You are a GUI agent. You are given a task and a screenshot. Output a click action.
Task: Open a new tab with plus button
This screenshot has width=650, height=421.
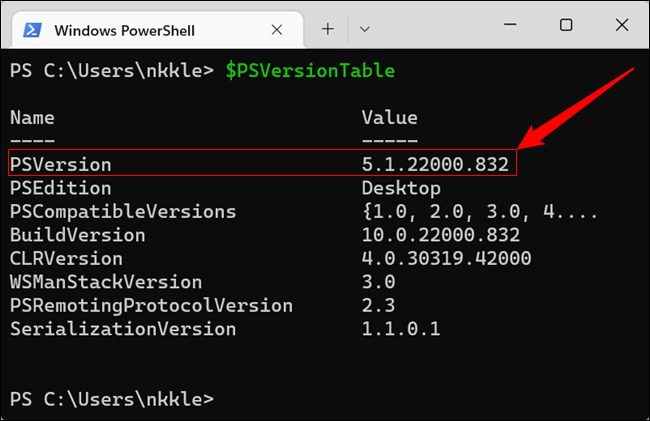click(327, 29)
